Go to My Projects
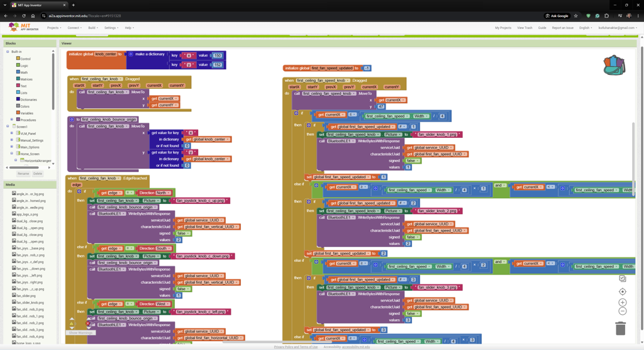The width and height of the screenshot is (644, 350). click(x=502, y=28)
